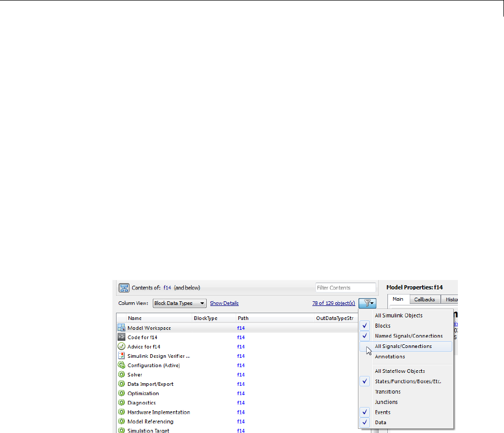
Task: Click the Simulation Target gear icon
Action: [x=121, y=430]
